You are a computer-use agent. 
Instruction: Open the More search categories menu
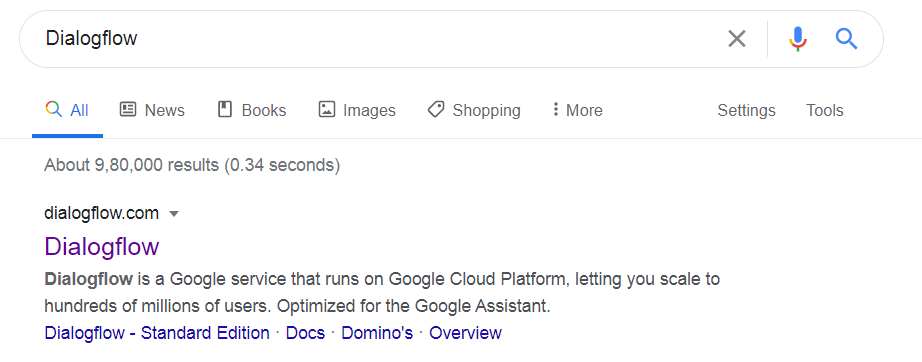coord(577,110)
